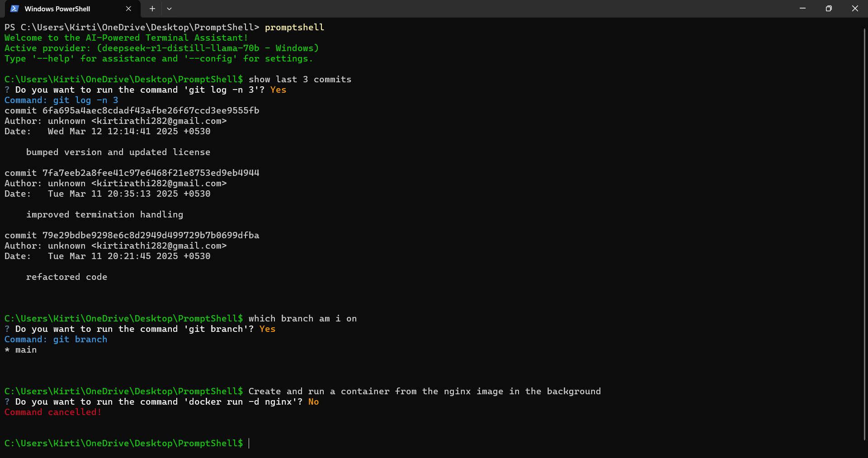The image size is (868, 458).
Task: Click the vertical scrollbar on the right
Action: tap(864, 234)
